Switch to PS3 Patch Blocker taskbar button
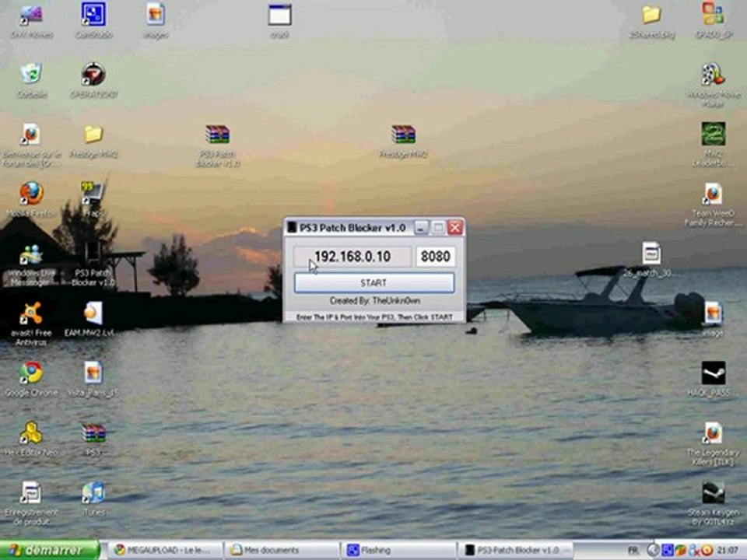Screen dimensions: 747x560 [514, 550]
